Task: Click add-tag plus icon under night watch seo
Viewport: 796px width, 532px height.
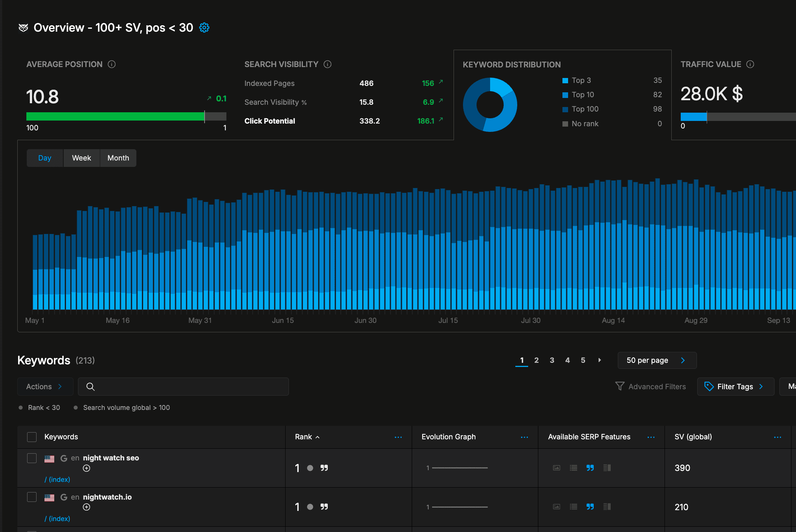Action: point(87,468)
